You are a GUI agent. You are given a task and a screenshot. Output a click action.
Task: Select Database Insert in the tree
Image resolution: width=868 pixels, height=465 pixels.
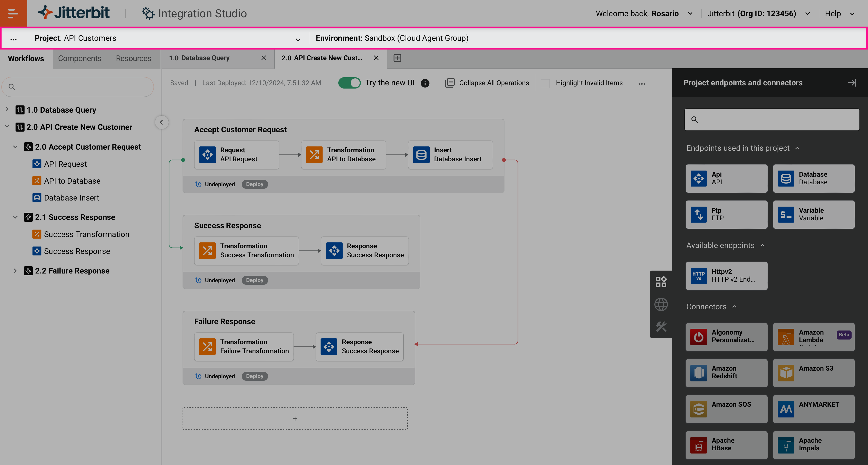coord(66,198)
